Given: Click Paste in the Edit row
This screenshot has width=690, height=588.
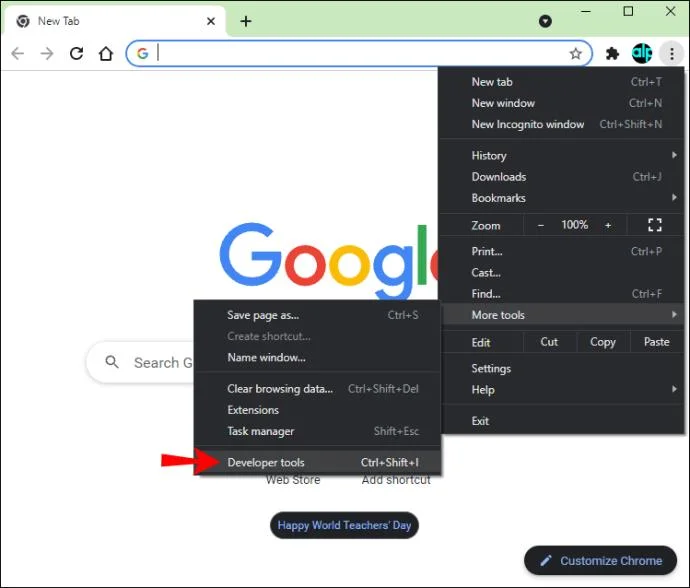Looking at the screenshot, I should pyautogui.click(x=657, y=342).
